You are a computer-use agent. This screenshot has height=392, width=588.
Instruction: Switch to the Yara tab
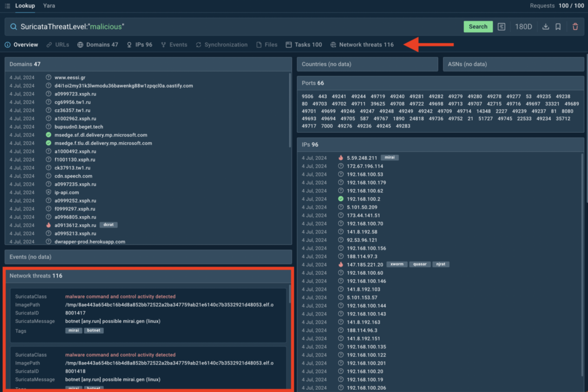pyautogui.click(x=49, y=6)
